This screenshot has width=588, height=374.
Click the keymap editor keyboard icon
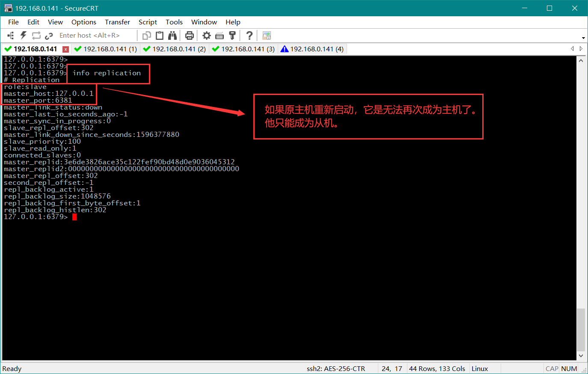coord(220,36)
